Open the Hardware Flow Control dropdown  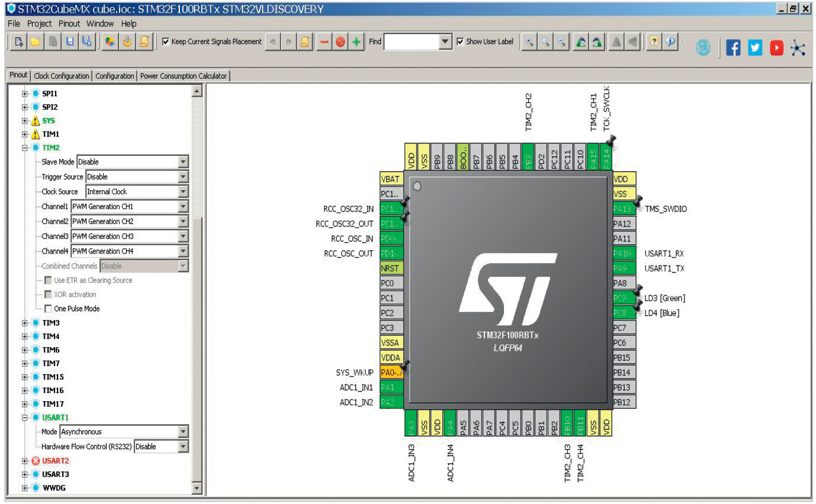[161, 447]
